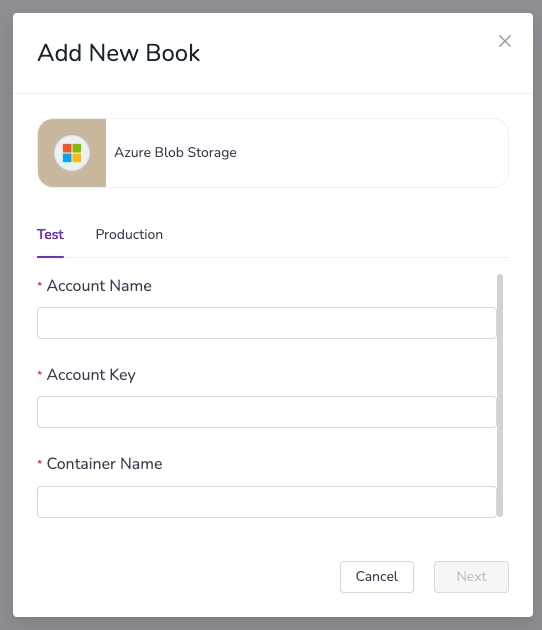
Task: Click the form's vertical scrollbar
Action: click(500, 395)
